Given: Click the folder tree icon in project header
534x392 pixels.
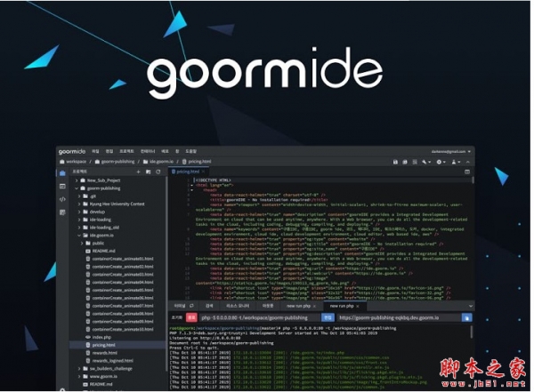Looking at the screenshot, I should [148, 172].
